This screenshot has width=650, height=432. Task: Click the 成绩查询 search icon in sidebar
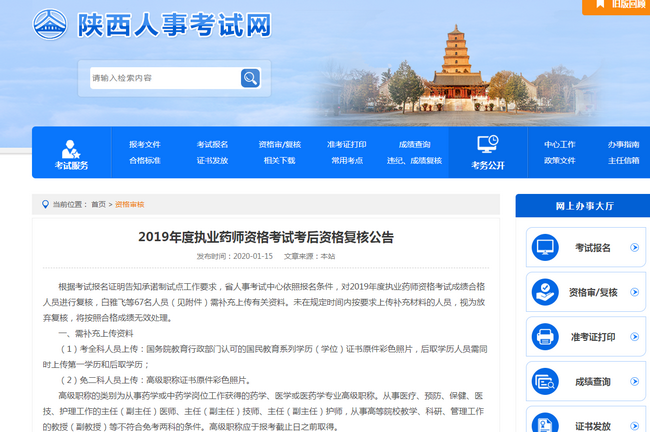pos(545,381)
